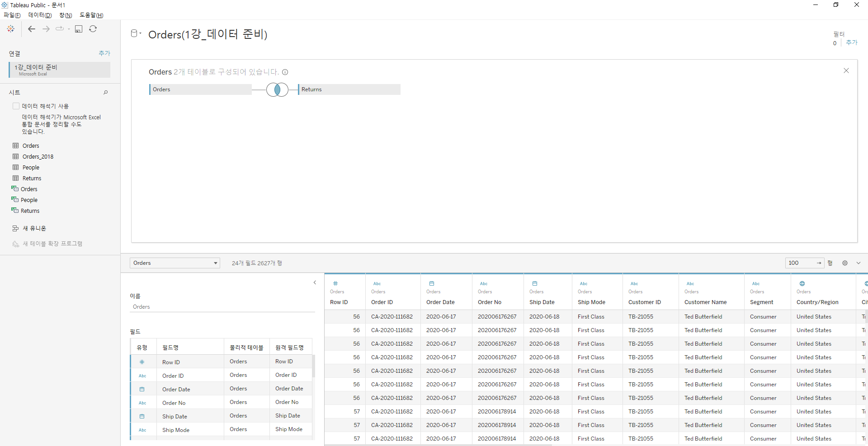
Task: Click the Order Date column header
Action: pos(446,292)
